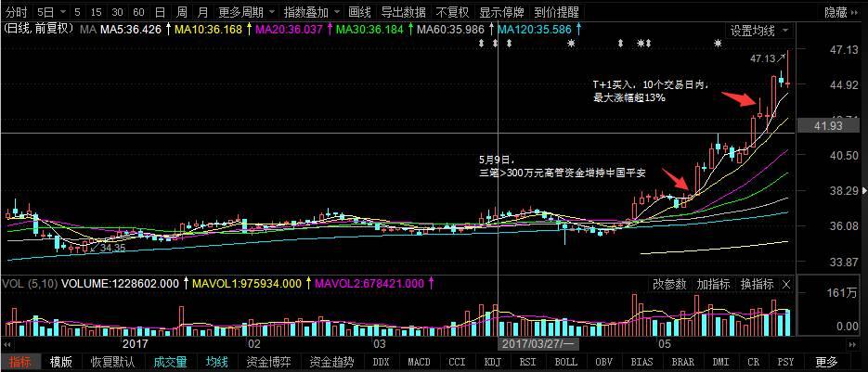The height and width of the screenshot is (372, 868).
Task: Click the up arrow after MA60
Action: coord(490,30)
